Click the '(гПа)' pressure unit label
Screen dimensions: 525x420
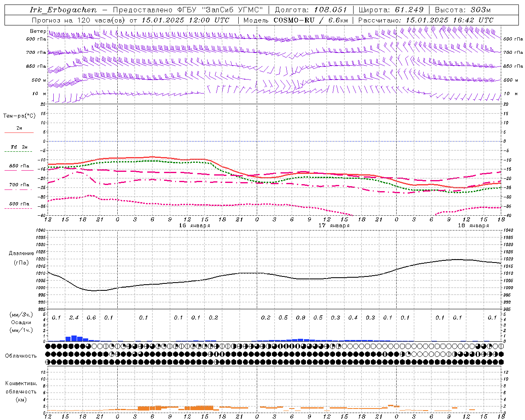(21, 262)
